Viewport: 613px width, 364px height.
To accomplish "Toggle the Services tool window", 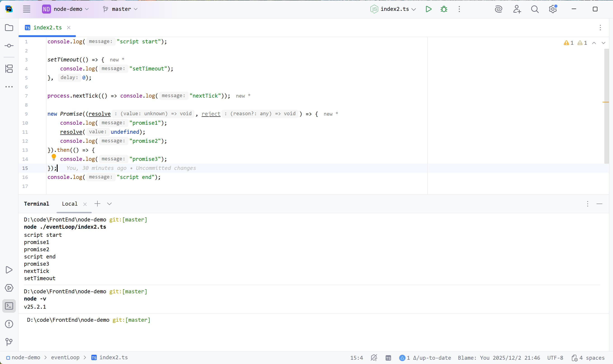I will [9, 288].
